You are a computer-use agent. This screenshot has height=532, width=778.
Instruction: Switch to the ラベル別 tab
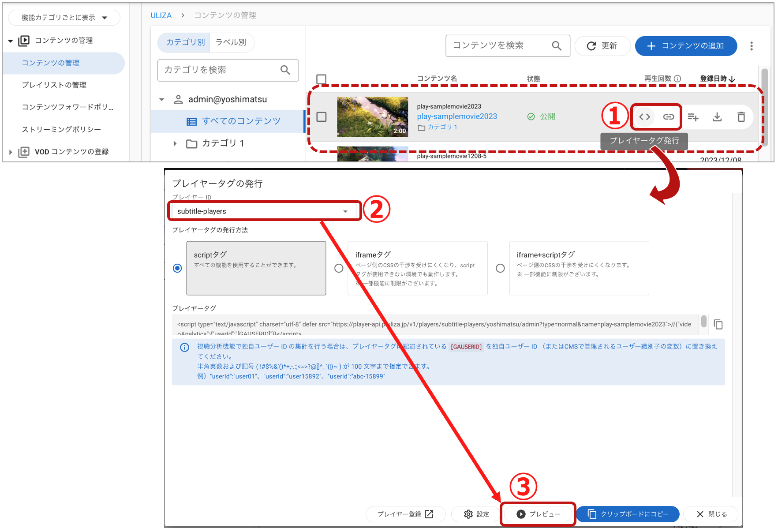pyautogui.click(x=231, y=42)
